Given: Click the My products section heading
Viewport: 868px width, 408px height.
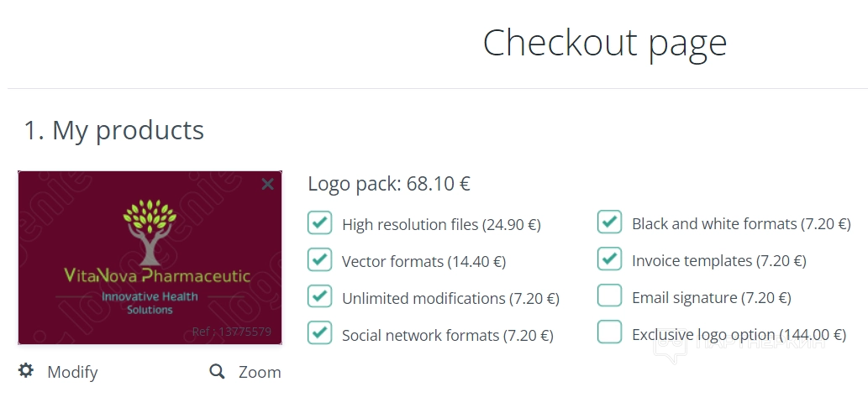Looking at the screenshot, I should point(114,130).
